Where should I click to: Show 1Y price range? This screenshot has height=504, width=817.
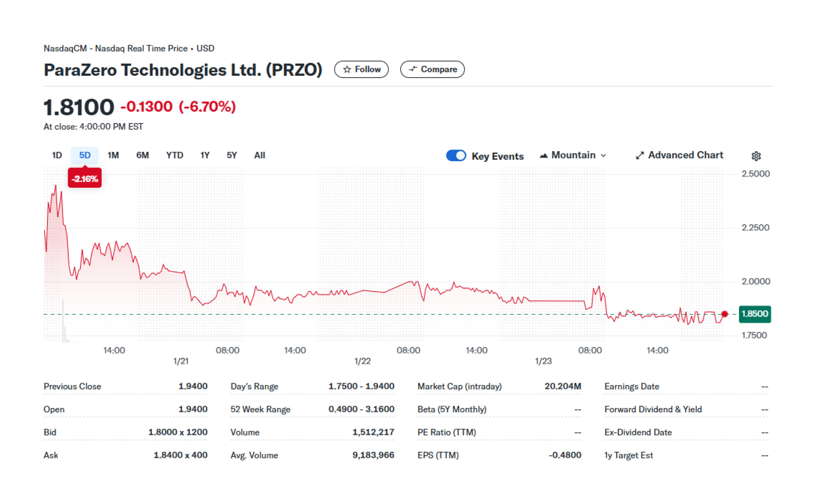pyautogui.click(x=205, y=155)
